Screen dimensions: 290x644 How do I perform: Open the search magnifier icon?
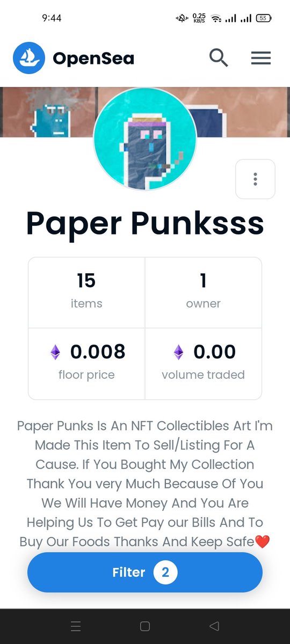[219, 57]
